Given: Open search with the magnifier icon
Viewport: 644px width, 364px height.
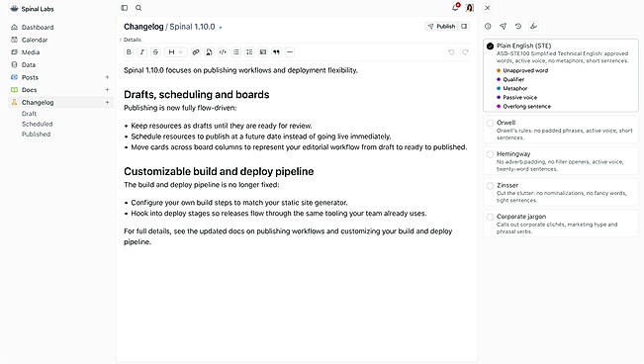Looking at the screenshot, I should click(138, 8).
